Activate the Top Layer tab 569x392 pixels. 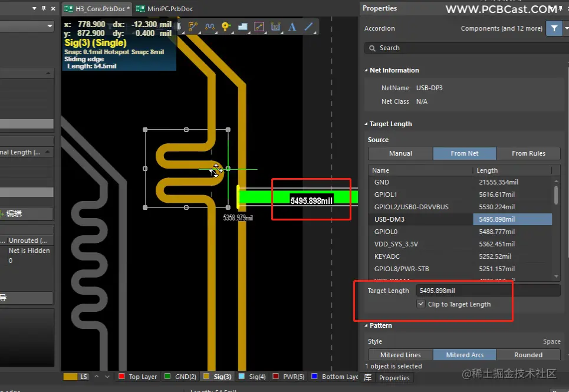(137, 377)
